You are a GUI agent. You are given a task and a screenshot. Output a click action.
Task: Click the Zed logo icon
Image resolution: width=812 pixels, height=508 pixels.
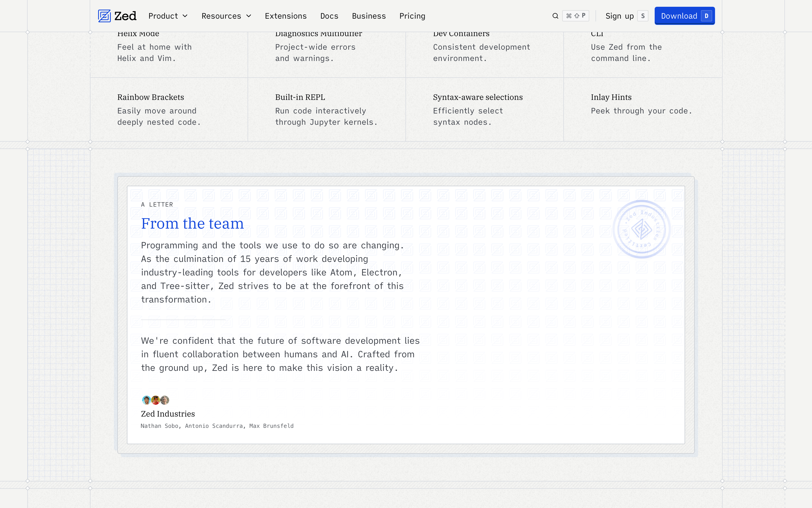point(104,16)
